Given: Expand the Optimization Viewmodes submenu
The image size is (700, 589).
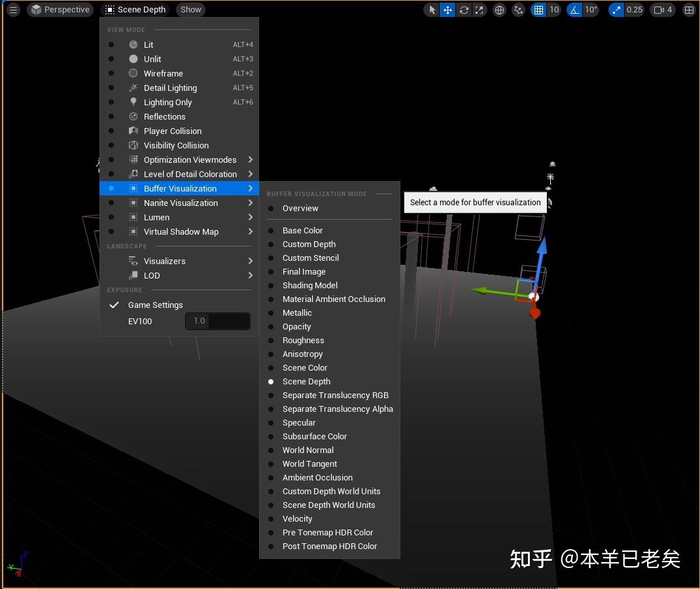Looking at the screenshot, I should pyautogui.click(x=190, y=160).
